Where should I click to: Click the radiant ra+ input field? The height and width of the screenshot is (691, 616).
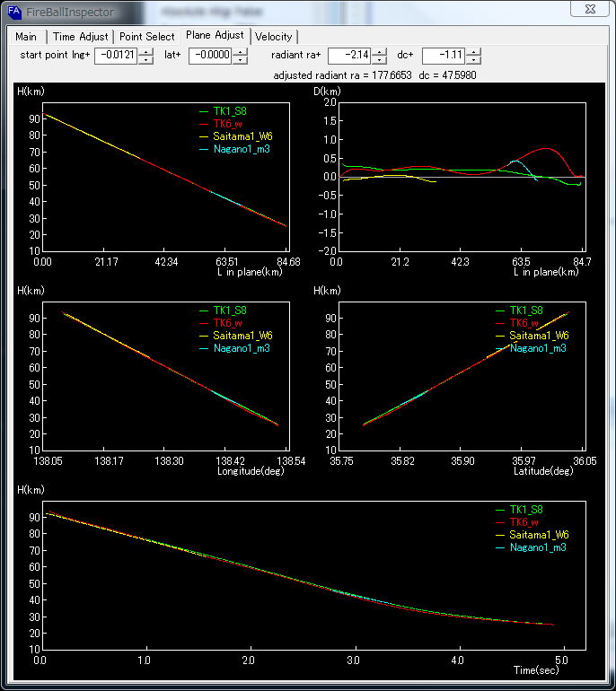(x=350, y=56)
